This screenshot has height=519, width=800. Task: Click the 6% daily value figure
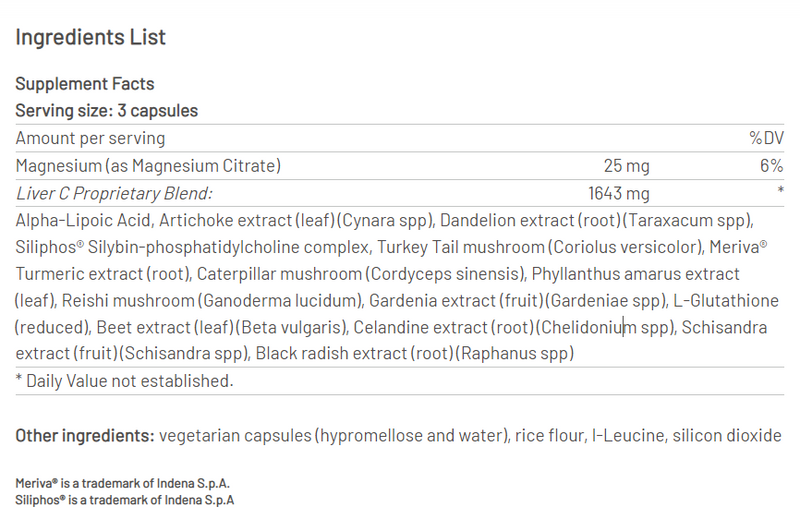pyautogui.click(x=771, y=166)
